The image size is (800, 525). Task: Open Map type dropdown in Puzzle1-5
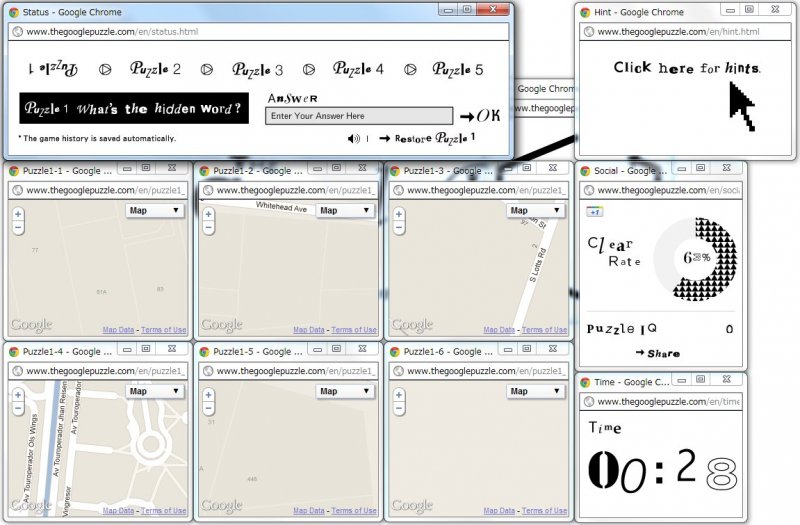coord(344,391)
